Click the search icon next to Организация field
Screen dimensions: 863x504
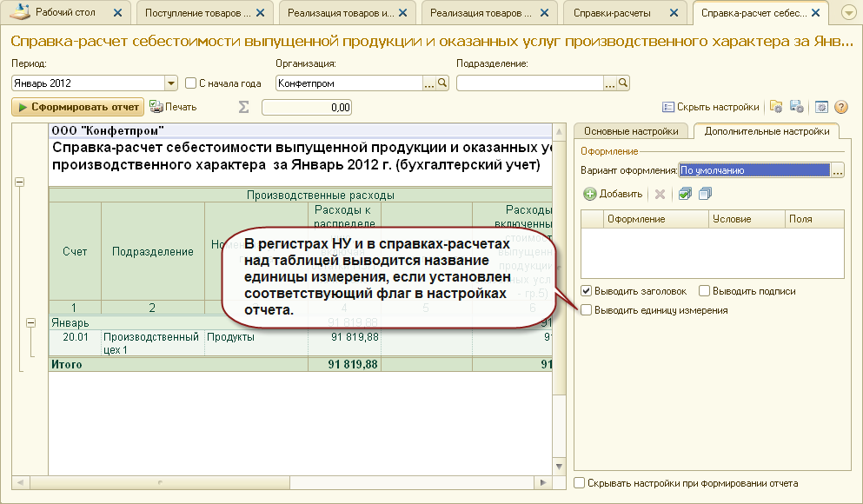[x=441, y=83]
